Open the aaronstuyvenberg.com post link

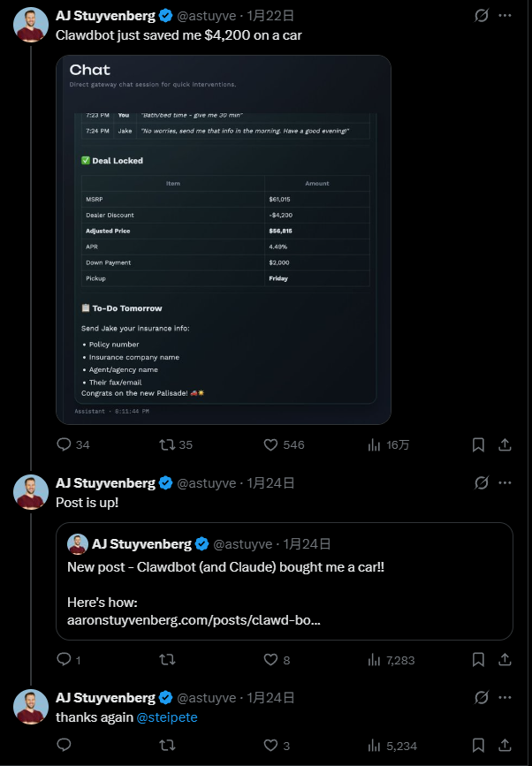click(194, 620)
